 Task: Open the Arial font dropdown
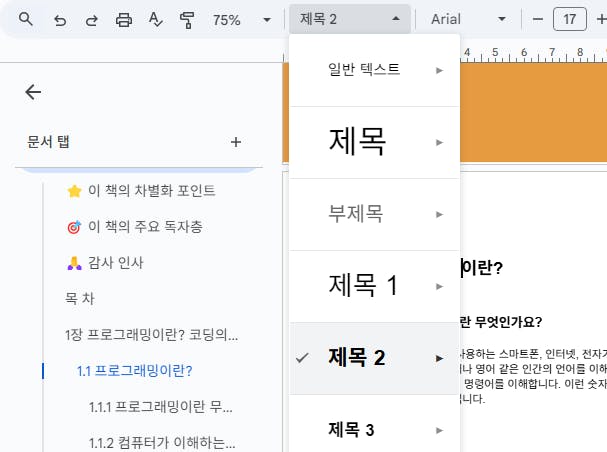pos(468,19)
